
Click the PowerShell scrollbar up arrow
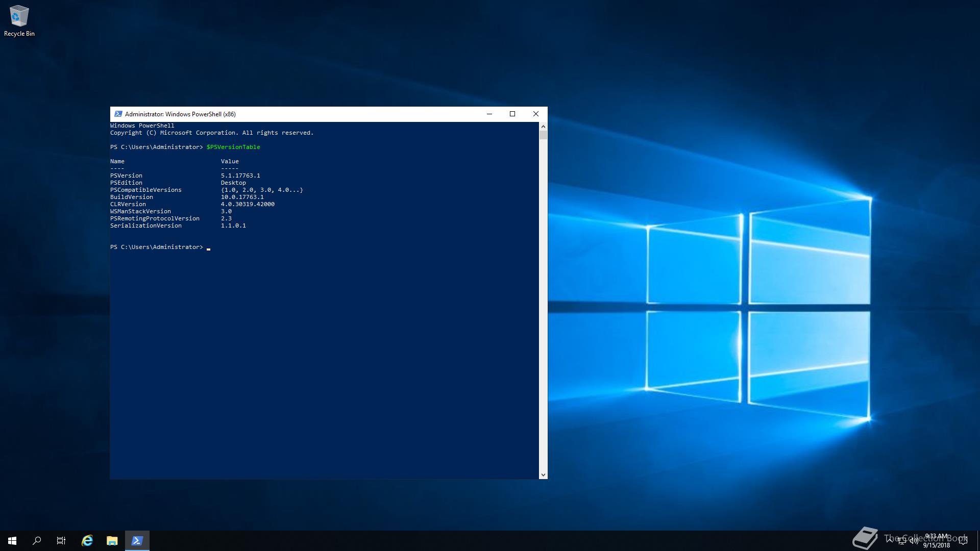(543, 126)
